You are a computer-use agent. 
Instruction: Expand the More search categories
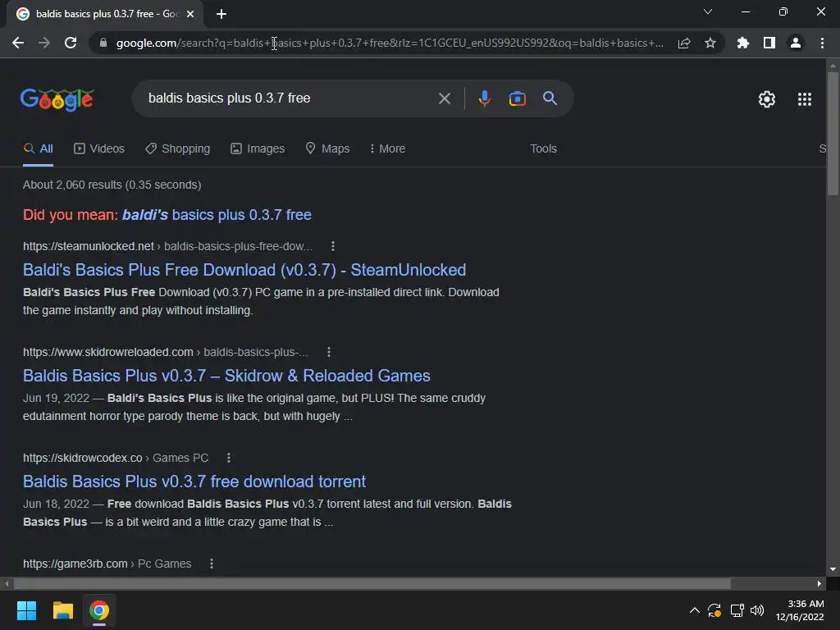tap(387, 148)
